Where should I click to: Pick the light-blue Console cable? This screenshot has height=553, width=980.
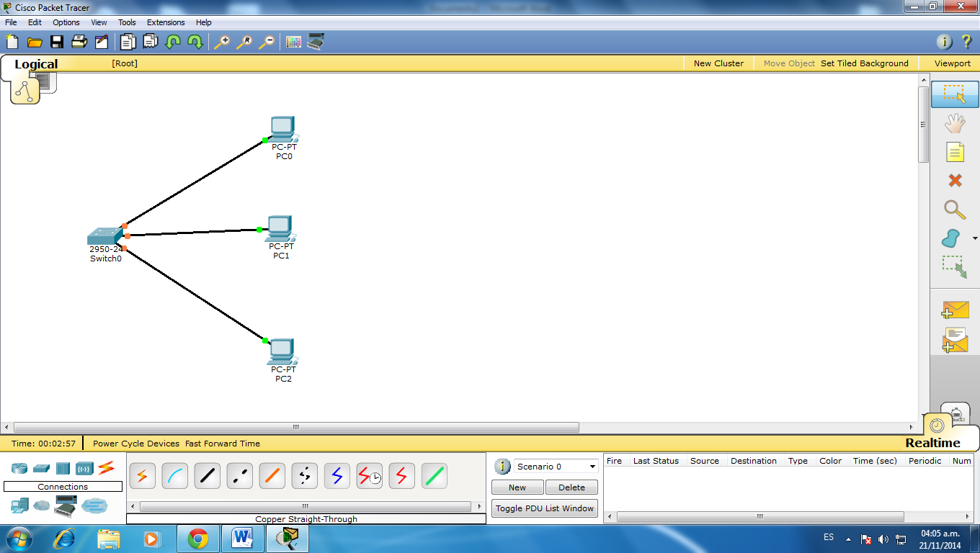175,476
